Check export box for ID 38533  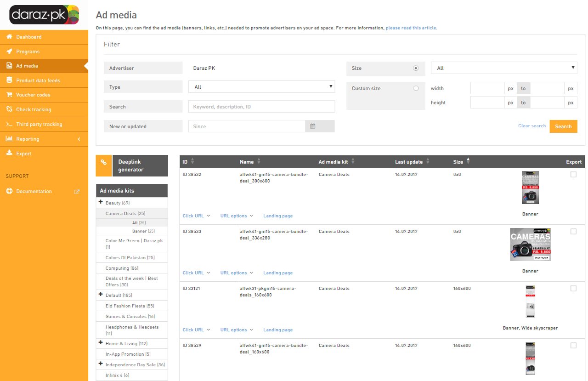click(x=573, y=232)
